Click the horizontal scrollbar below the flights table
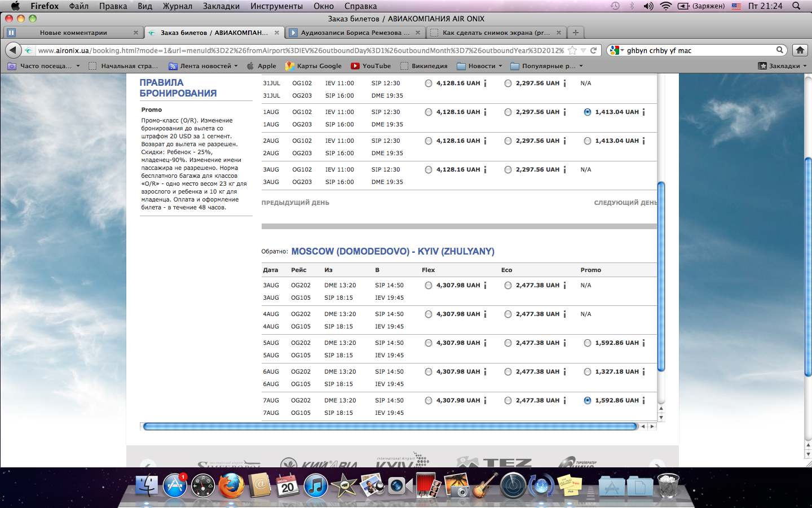 (390, 427)
